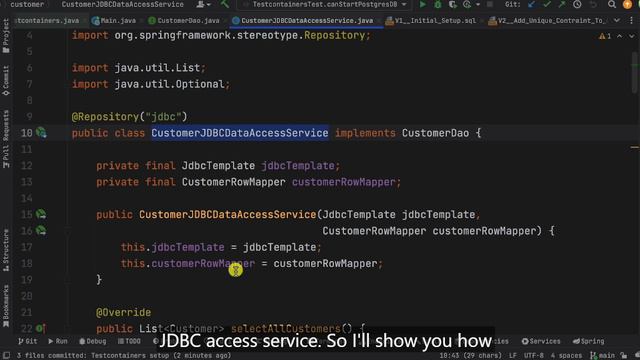Viewport: 640px width, 360px height.
Task: Open the editor tabs more-options menu
Action: 631,20
